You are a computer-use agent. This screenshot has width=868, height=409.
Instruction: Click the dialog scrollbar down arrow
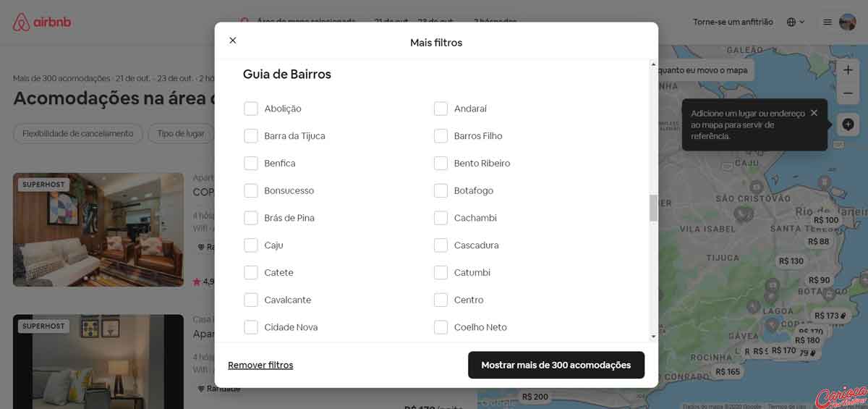pyautogui.click(x=653, y=337)
